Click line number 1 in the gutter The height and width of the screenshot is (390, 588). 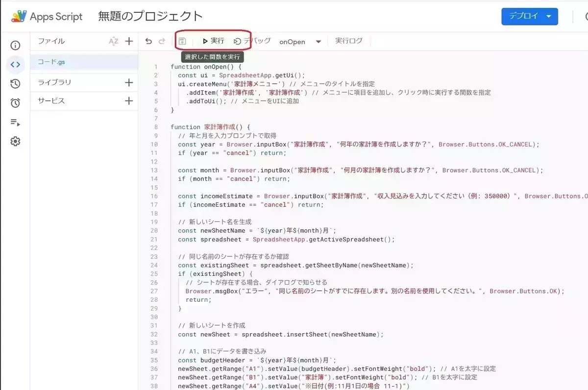tap(156, 67)
